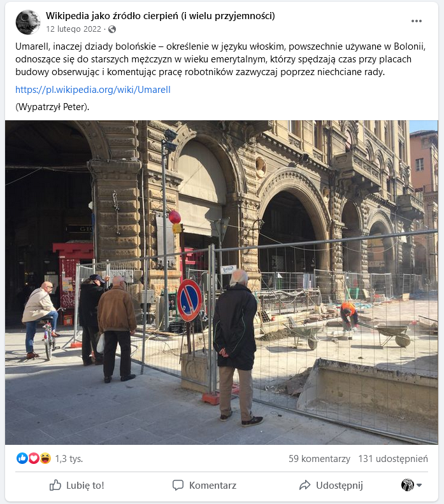
Task: Click the public globe privacy icon
Action: click(x=112, y=29)
